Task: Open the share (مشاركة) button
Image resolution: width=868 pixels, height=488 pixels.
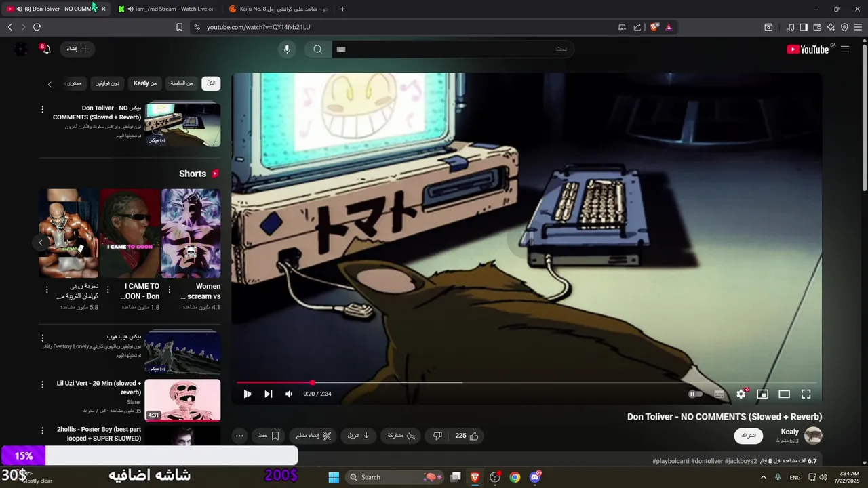Action: point(401,436)
